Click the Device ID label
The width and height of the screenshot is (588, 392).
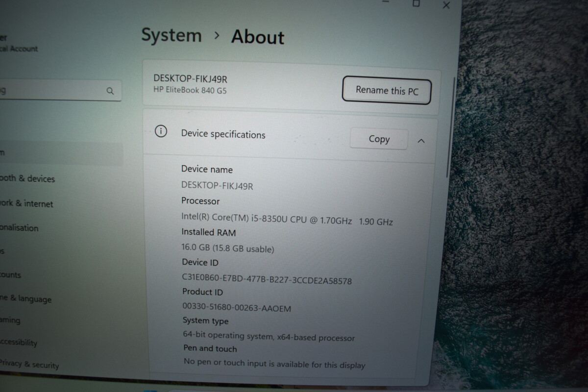(200, 263)
